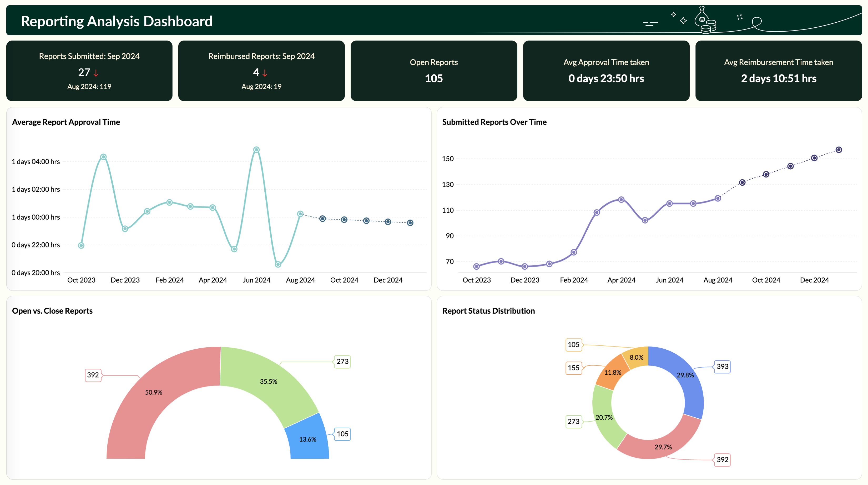Click the Aug 2024: 19 comparison text
Image resolution: width=868 pixels, height=485 pixels.
[x=261, y=87]
